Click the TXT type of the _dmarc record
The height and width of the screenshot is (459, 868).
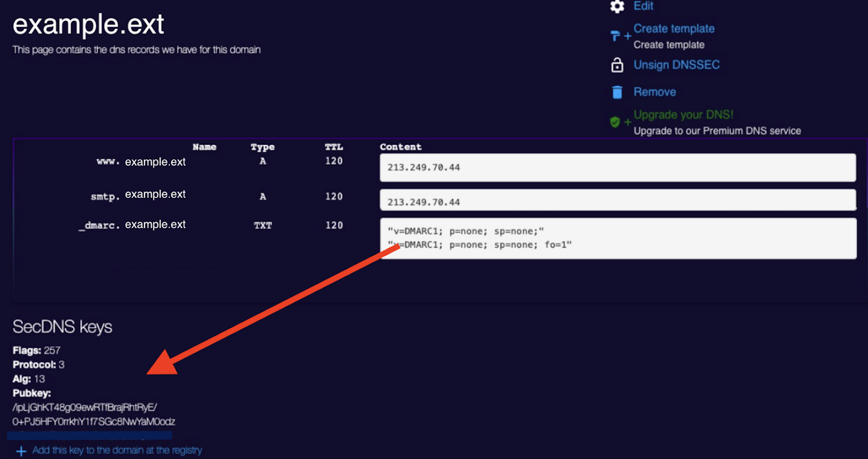tap(263, 225)
